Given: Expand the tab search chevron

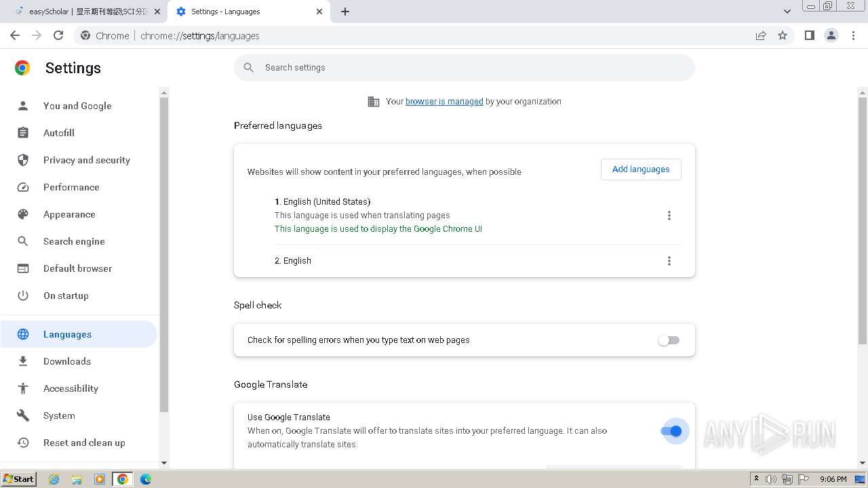Looking at the screenshot, I should [787, 12].
